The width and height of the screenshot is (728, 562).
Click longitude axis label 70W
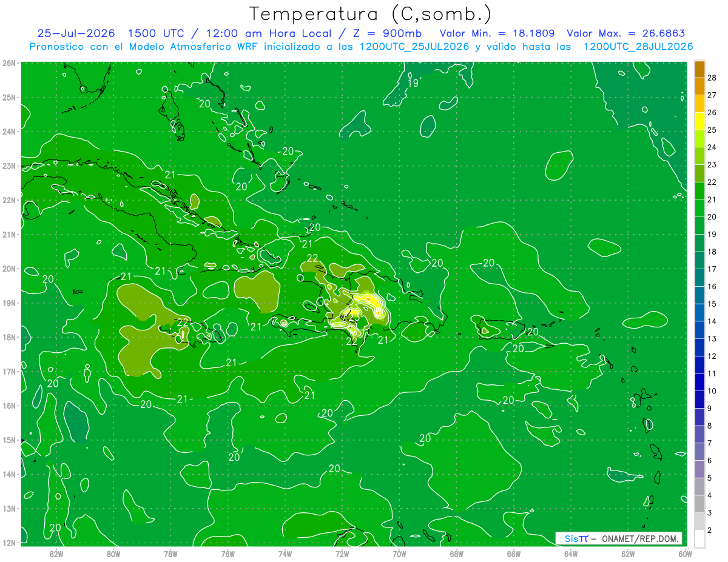point(399,554)
